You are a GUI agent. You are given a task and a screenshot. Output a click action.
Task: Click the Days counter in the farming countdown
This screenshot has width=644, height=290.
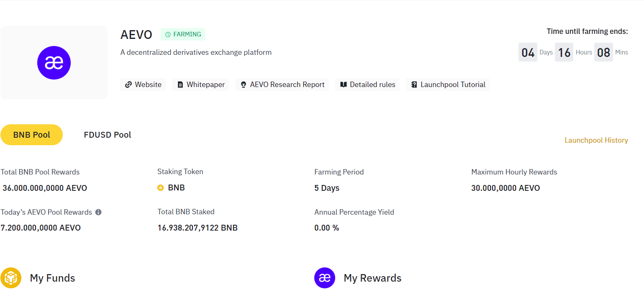[x=528, y=52]
